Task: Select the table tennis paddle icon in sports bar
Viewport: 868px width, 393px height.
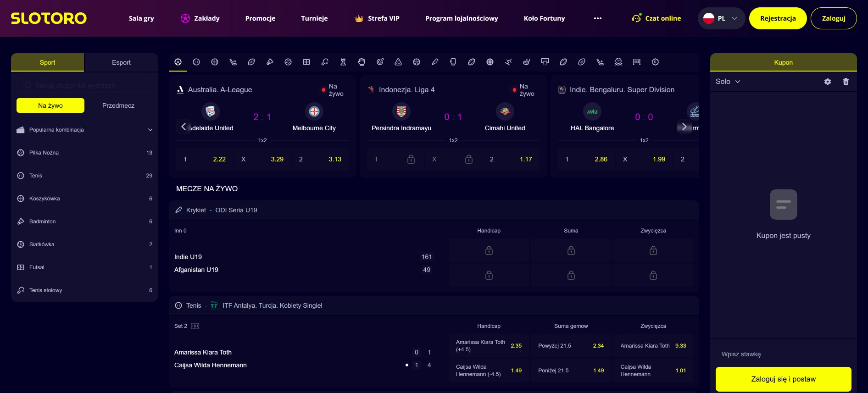Action: pos(325,62)
